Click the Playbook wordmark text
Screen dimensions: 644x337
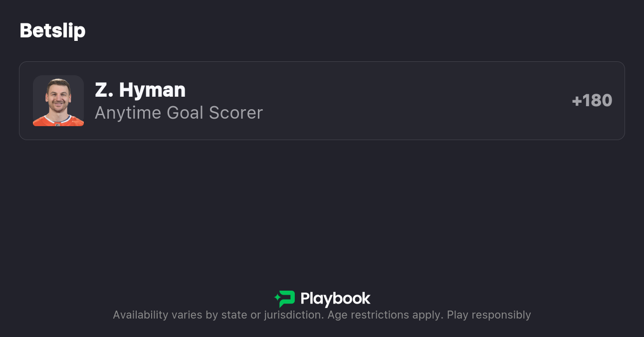(335, 299)
